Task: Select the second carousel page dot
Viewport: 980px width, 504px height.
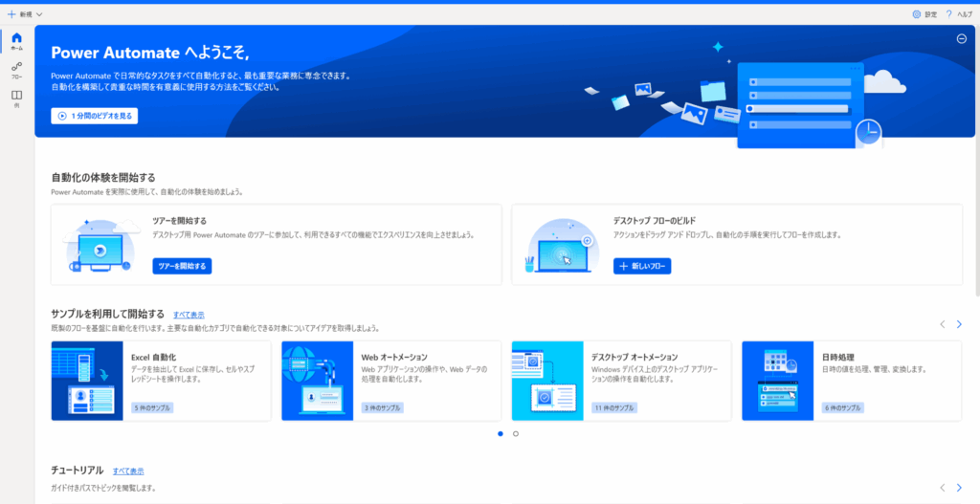Action: tap(516, 433)
